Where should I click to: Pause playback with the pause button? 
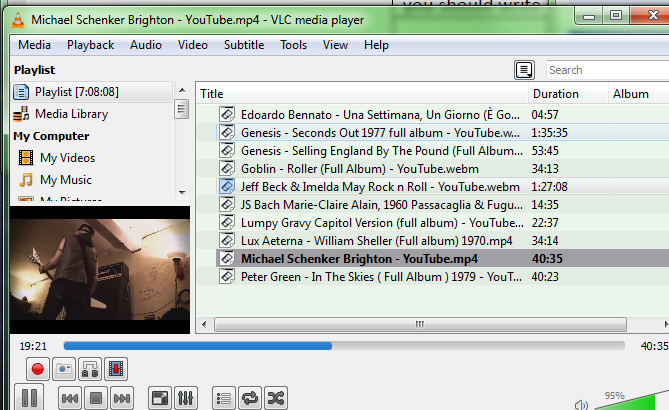[29, 398]
